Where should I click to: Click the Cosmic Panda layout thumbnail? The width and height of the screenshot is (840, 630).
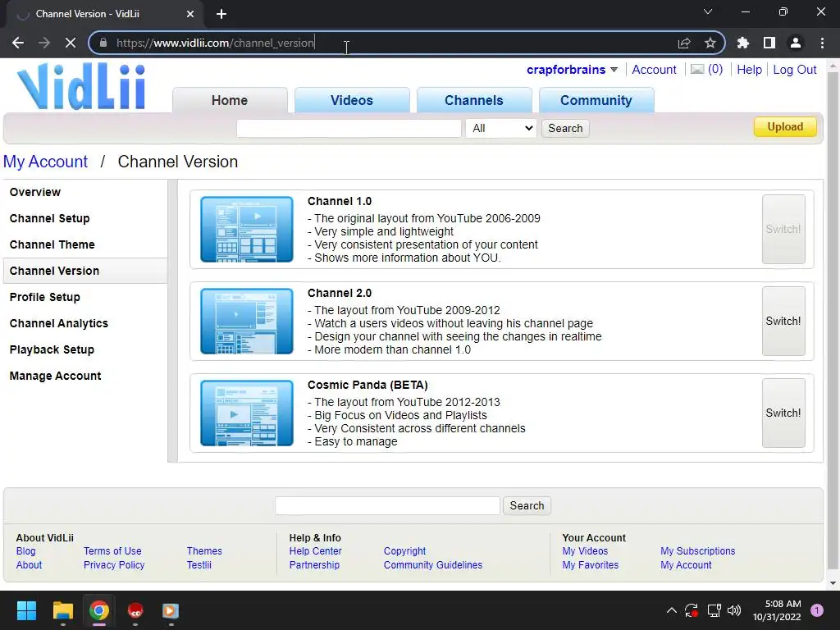click(x=247, y=413)
